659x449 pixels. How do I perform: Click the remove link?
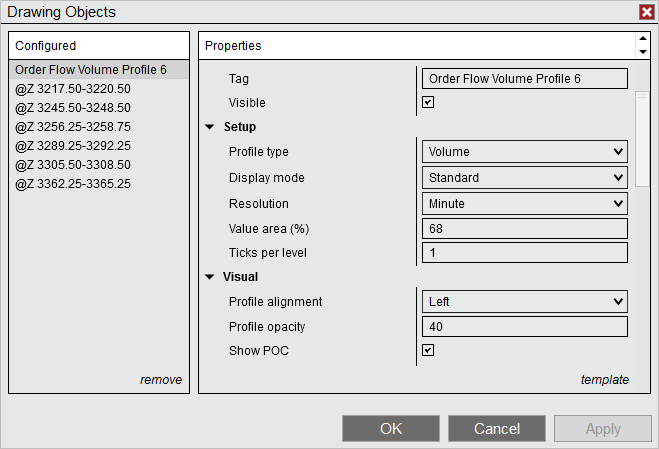click(161, 380)
